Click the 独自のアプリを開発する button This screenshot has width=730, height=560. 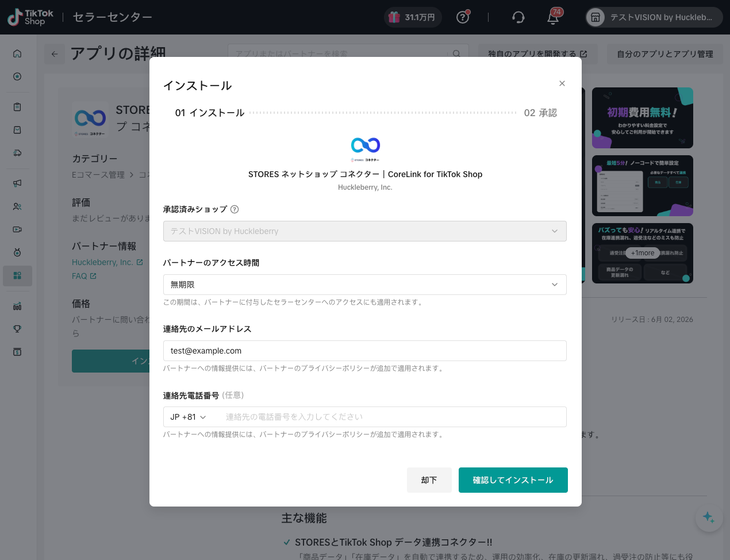click(x=537, y=54)
